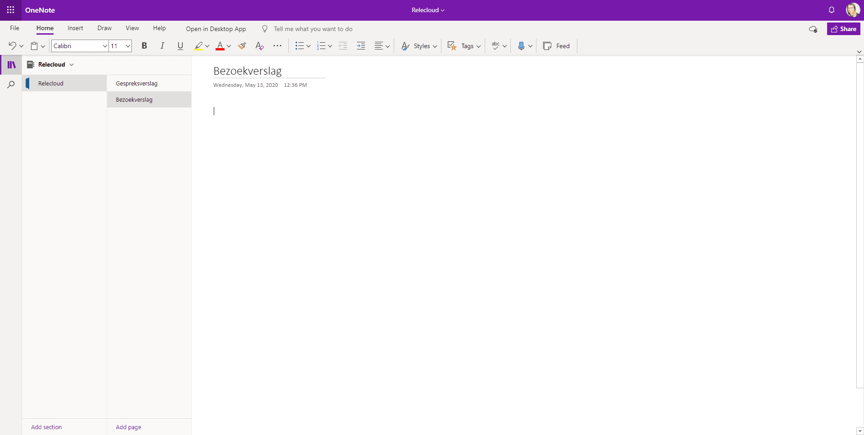Open the Feed panel
Image resolution: width=864 pixels, height=435 pixels.
(556, 46)
